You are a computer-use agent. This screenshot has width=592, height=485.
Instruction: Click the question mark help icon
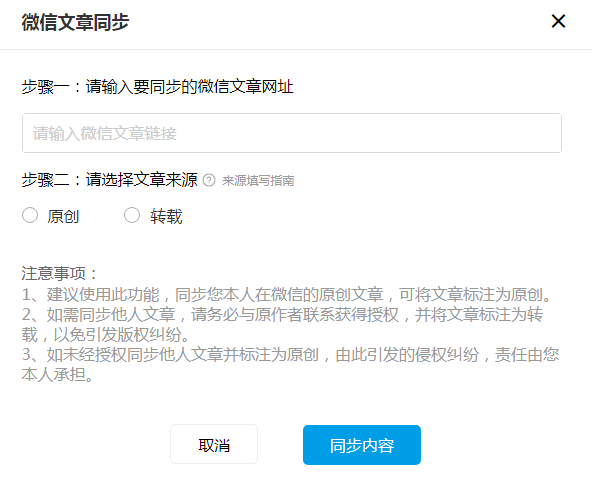209,180
